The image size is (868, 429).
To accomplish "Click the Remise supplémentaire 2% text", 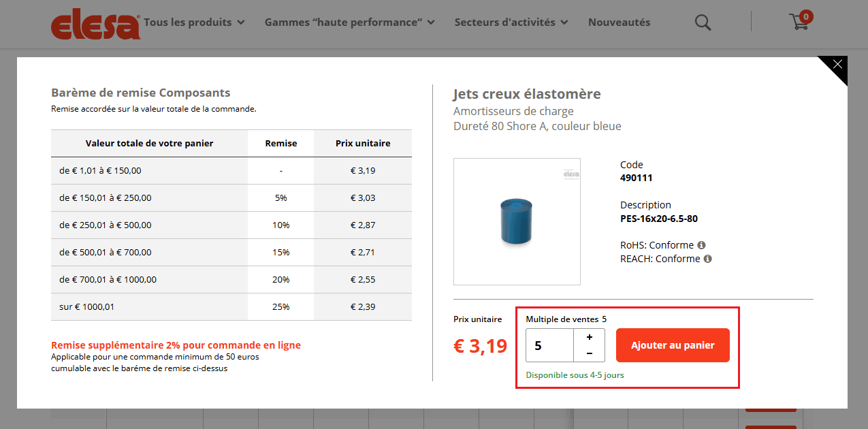I will click(x=176, y=345).
